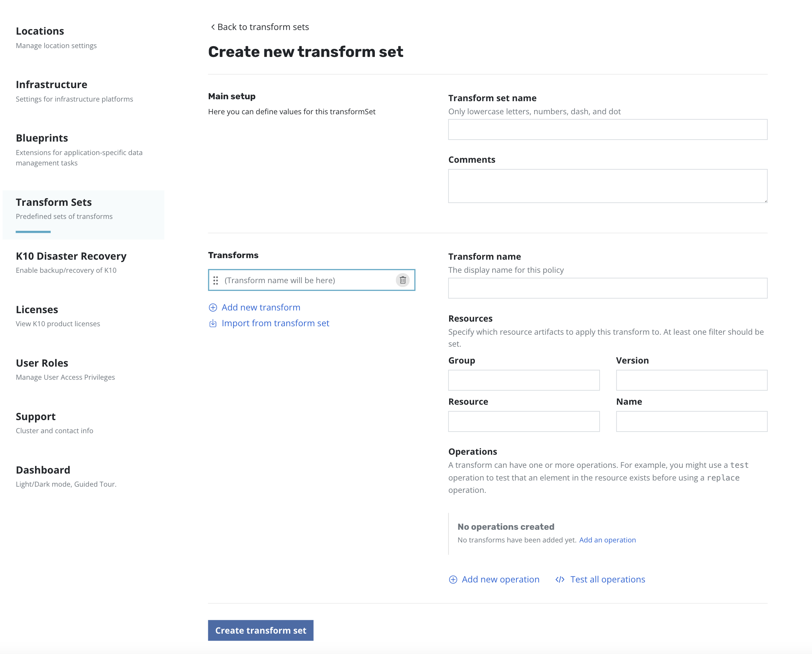Image resolution: width=812 pixels, height=654 pixels.
Task: Grab the drag handle on transform row
Action: (216, 280)
